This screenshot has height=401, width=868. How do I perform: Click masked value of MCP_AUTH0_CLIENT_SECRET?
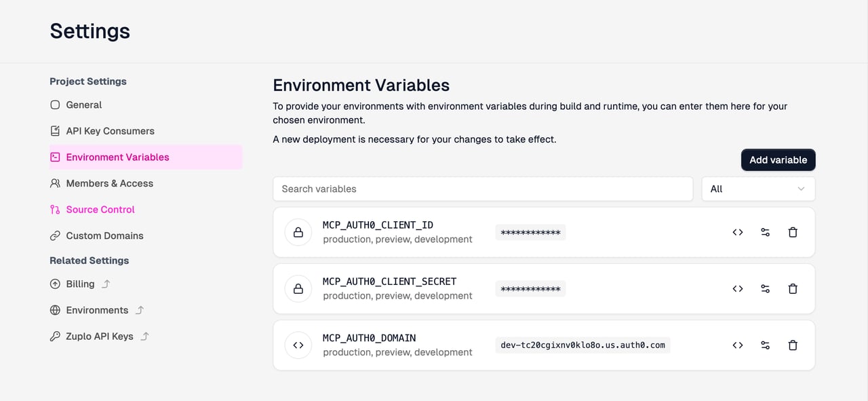(530, 289)
